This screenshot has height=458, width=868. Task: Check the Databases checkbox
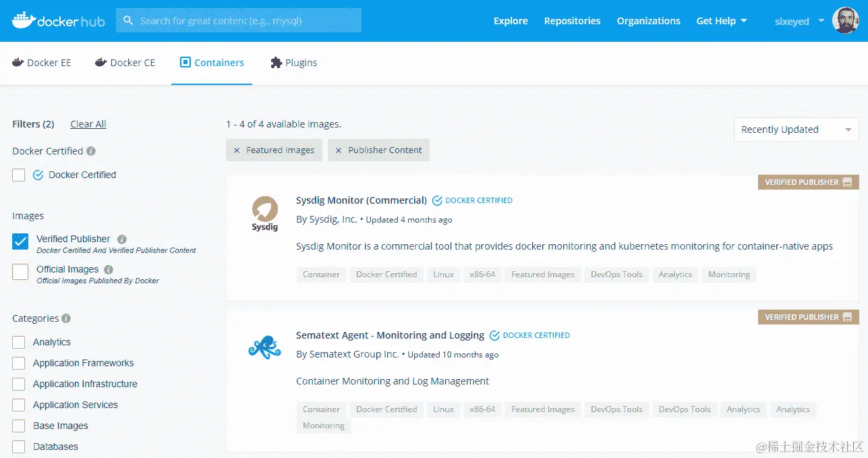coord(19,447)
